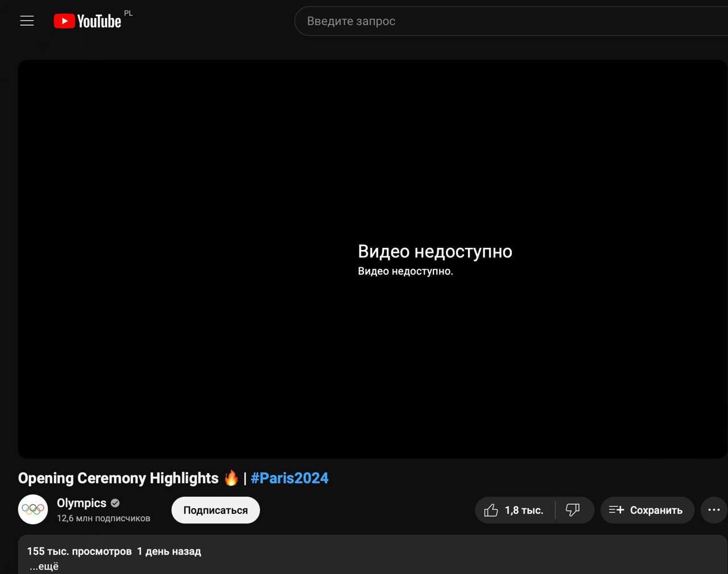
Task: Expand the description with ...ещё
Action: 44,566
